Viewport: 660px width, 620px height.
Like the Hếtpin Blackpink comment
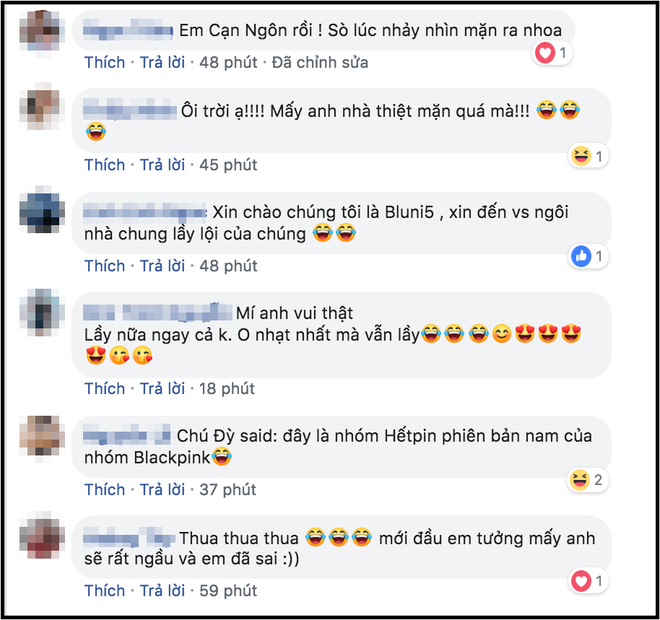coord(105,490)
